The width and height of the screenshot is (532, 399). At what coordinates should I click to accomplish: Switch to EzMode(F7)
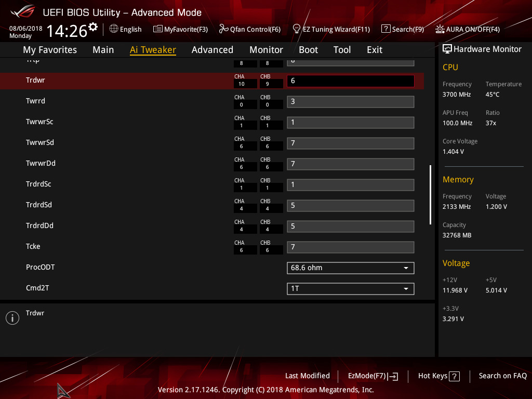coord(373,376)
